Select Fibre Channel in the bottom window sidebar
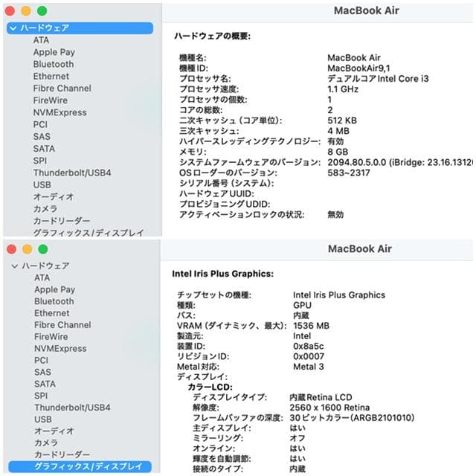Screen dimensions: 476x476 (62, 325)
